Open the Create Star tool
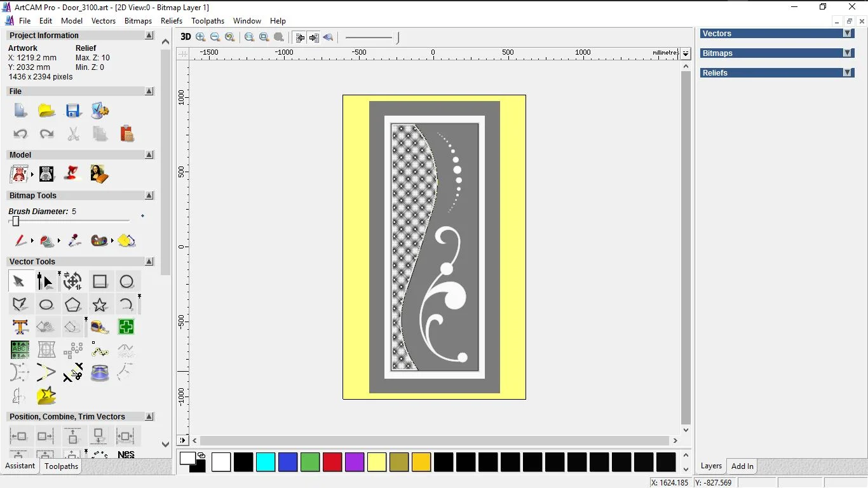The height and width of the screenshot is (488, 868). click(100, 304)
